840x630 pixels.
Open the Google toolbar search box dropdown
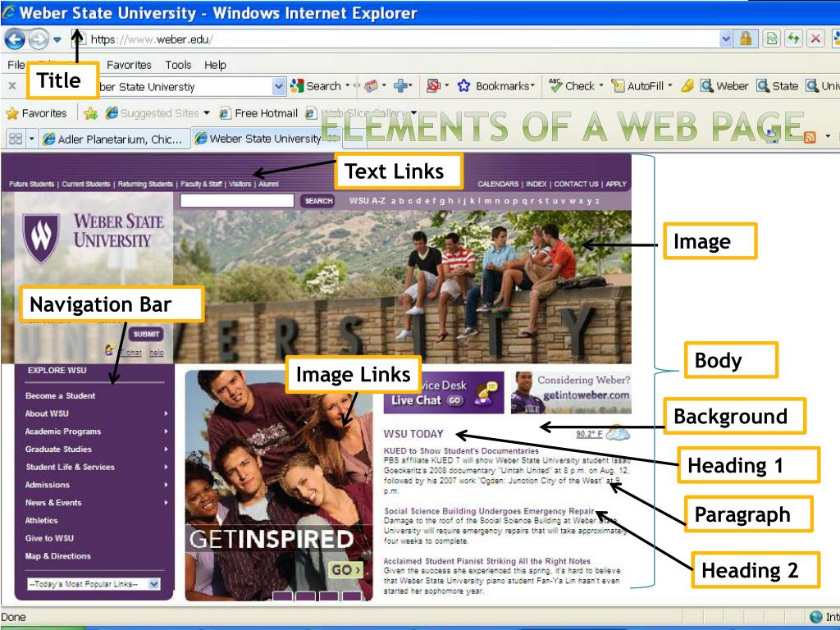click(279, 86)
